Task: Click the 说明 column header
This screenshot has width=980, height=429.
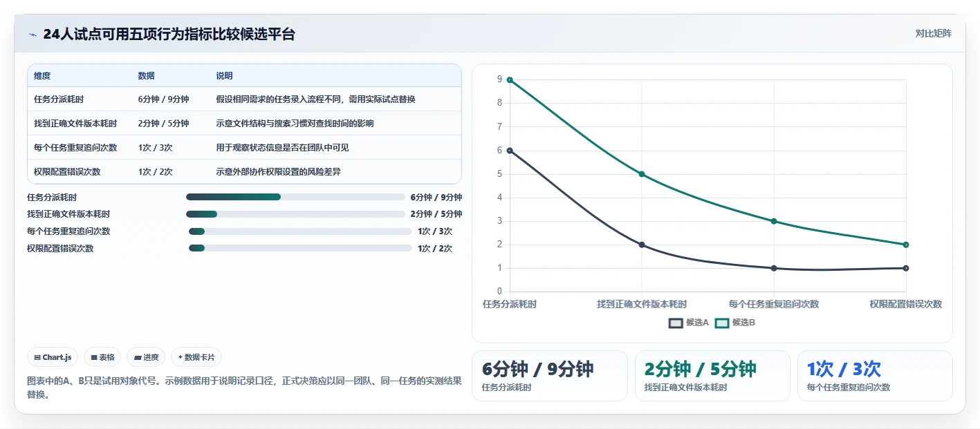Action: pyautogui.click(x=225, y=76)
